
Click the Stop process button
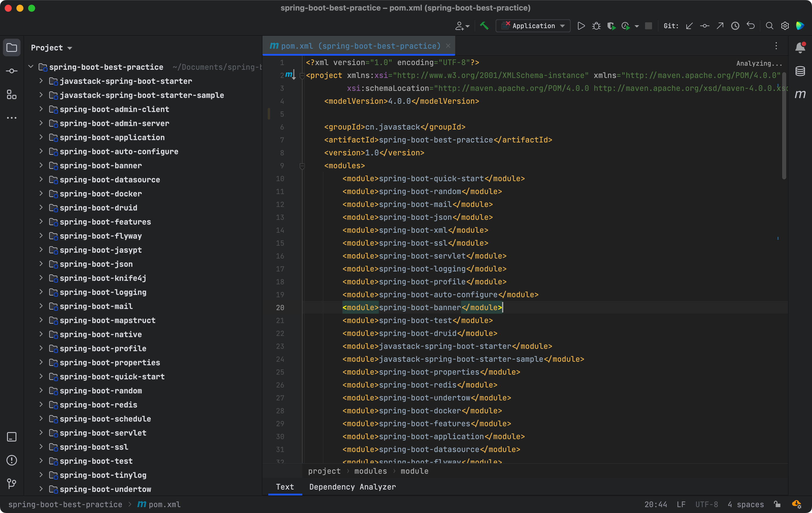649,26
